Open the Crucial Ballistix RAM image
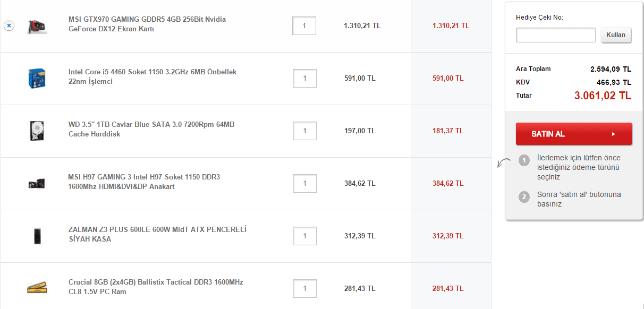Viewport: 644px width, 309px height. coord(37,288)
